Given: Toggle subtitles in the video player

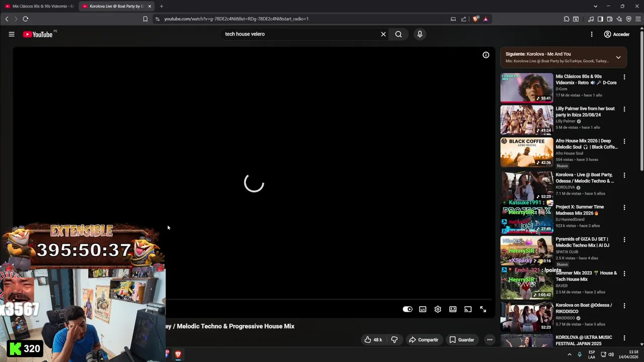Looking at the screenshot, I should [x=423, y=309].
